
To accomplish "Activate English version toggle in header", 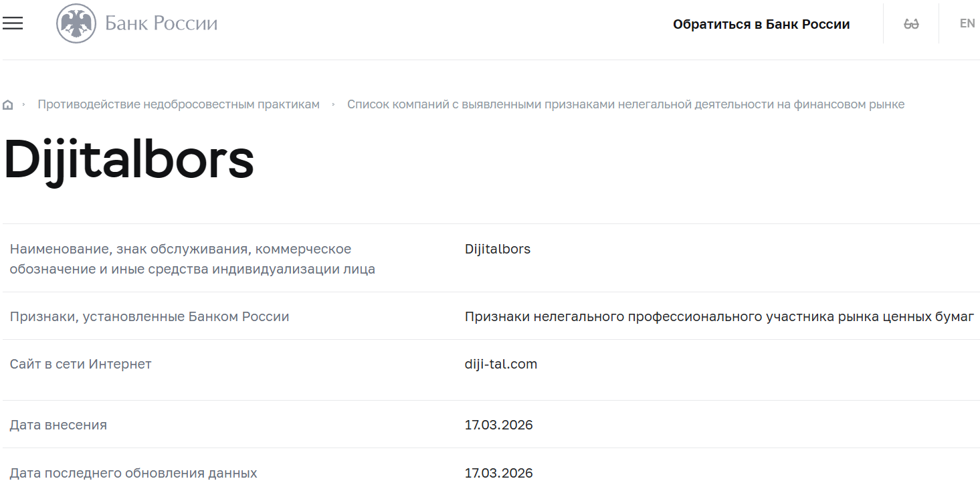I will pos(967,23).
